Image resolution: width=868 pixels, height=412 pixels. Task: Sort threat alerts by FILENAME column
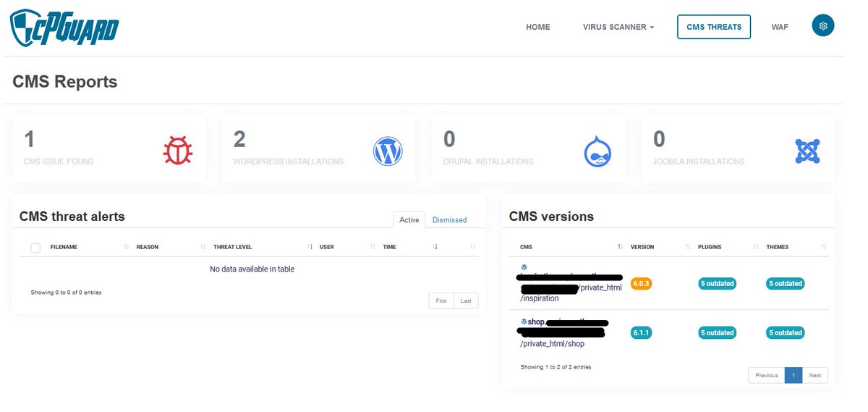coord(64,247)
